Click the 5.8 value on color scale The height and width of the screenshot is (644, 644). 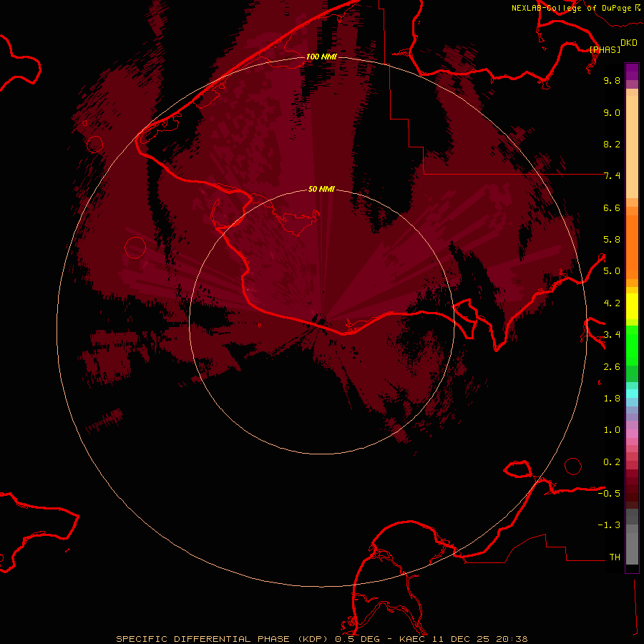click(x=612, y=240)
